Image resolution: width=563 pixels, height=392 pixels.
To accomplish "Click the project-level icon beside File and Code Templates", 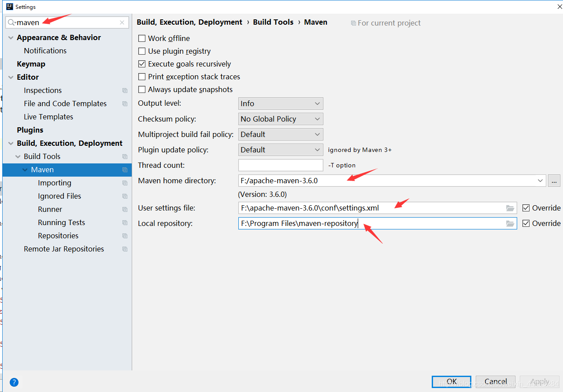I will (125, 104).
